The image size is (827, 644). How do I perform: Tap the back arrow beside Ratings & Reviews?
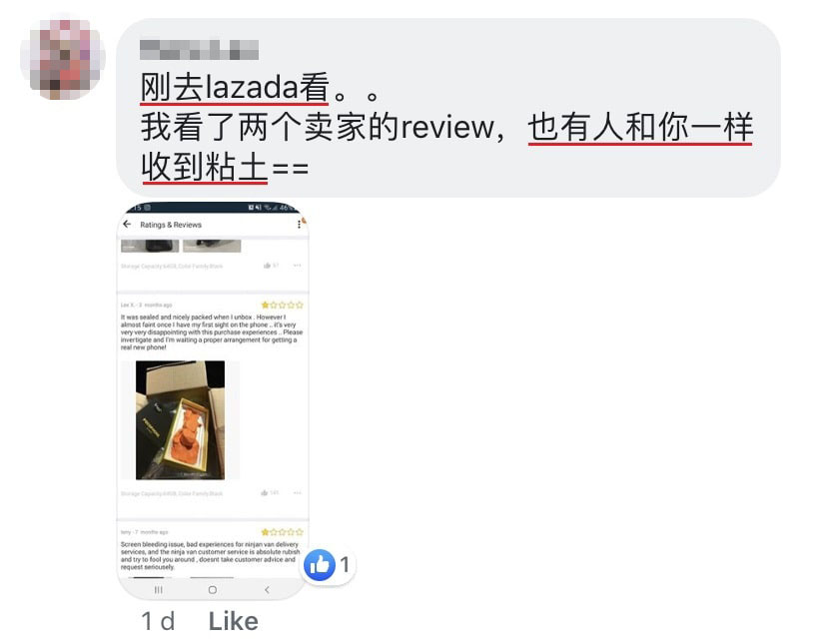pyautogui.click(x=127, y=225)
